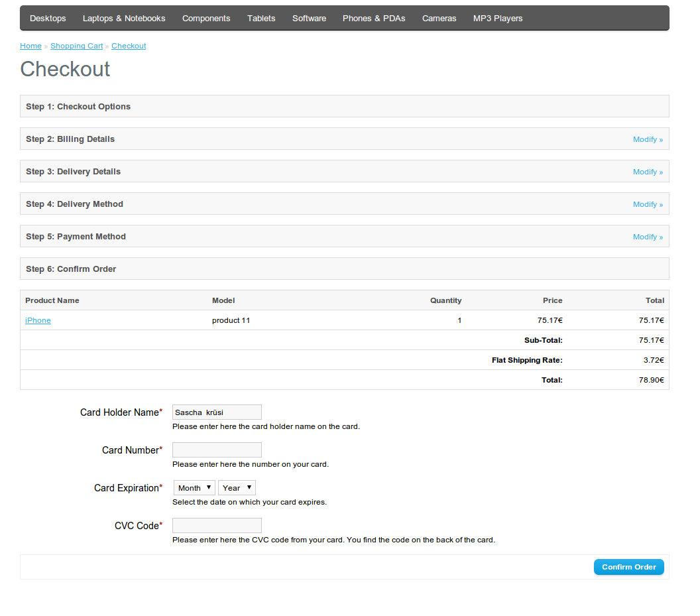Open the expiration Year dropdown
Screen dimensions: 700x616
point(237,487)
